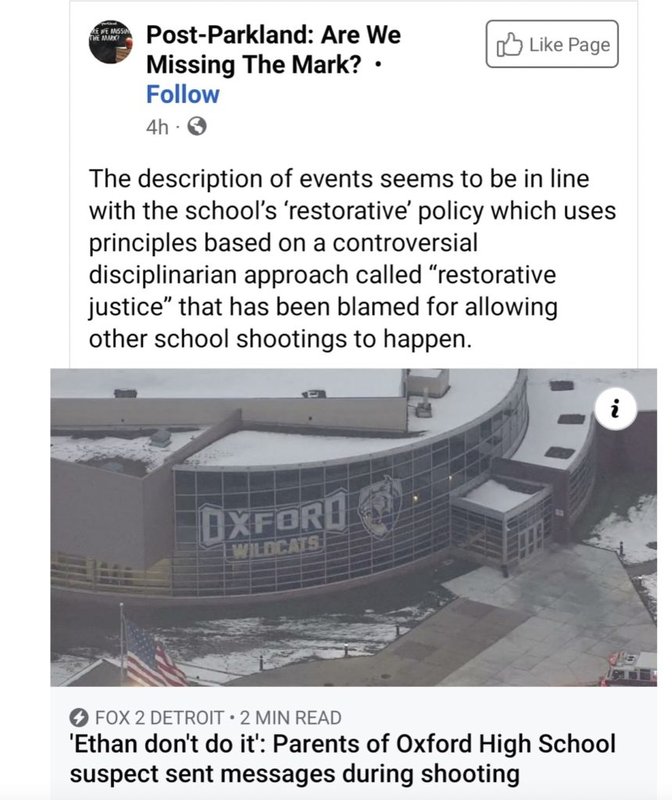The width and height of the screenshot is (672, 800).
Task: Click the globe public audience icon
Action: 198,127
